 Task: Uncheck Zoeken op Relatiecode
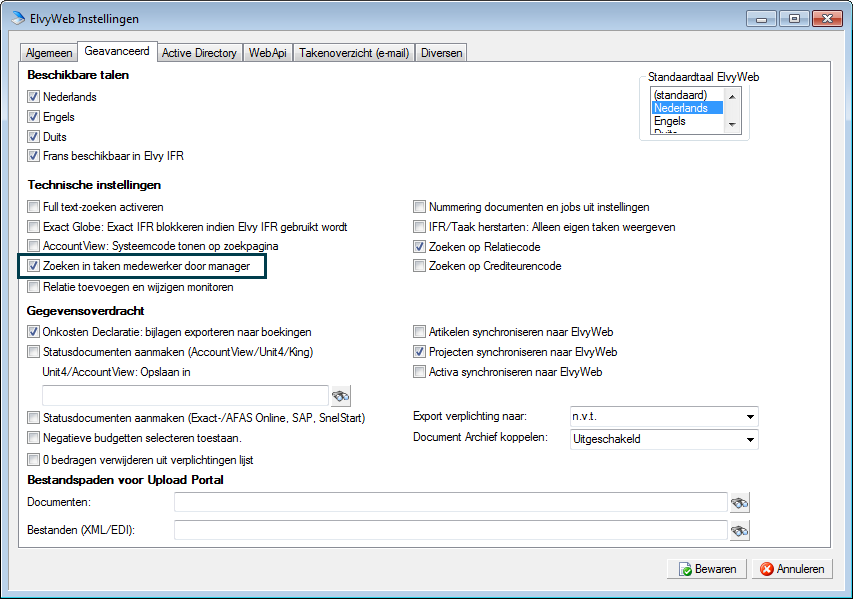point(419,247)
